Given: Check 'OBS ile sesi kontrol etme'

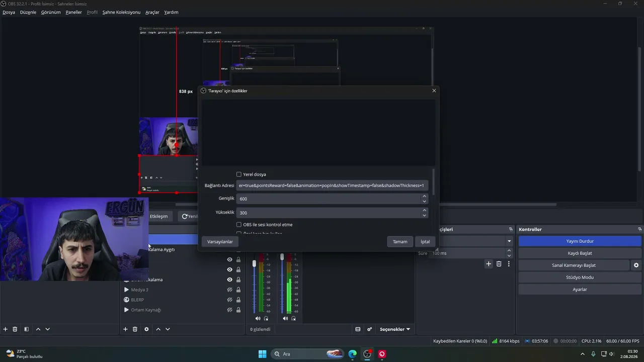Looking at the screenshot, I should 239,225.
